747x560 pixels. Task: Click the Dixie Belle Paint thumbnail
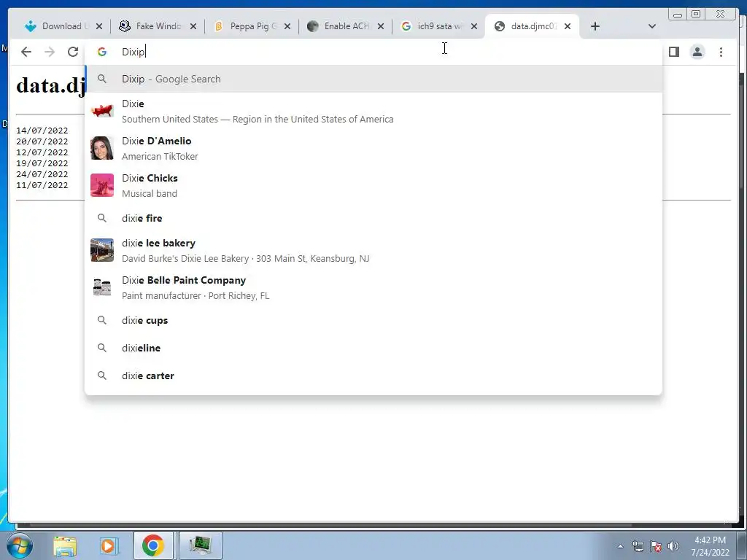(102, 287)
